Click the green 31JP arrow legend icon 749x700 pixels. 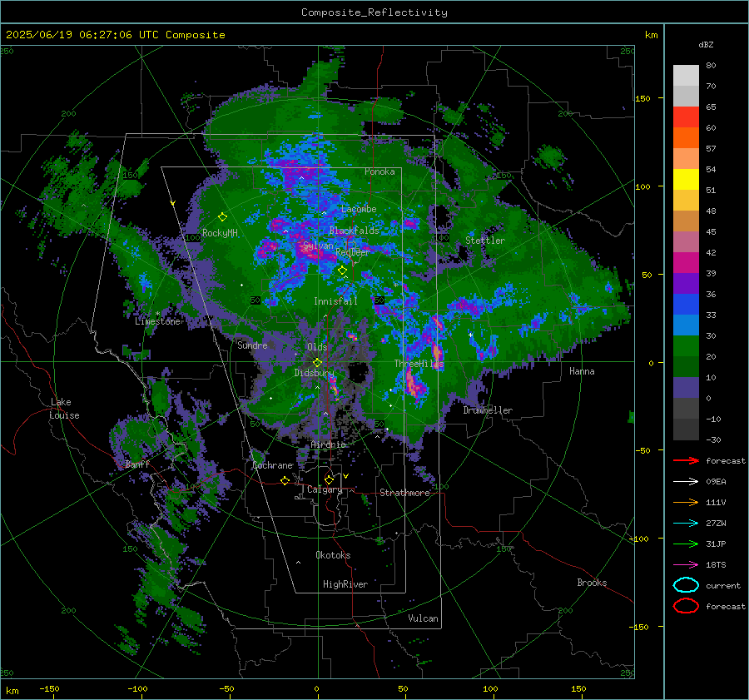click(686, 544)
